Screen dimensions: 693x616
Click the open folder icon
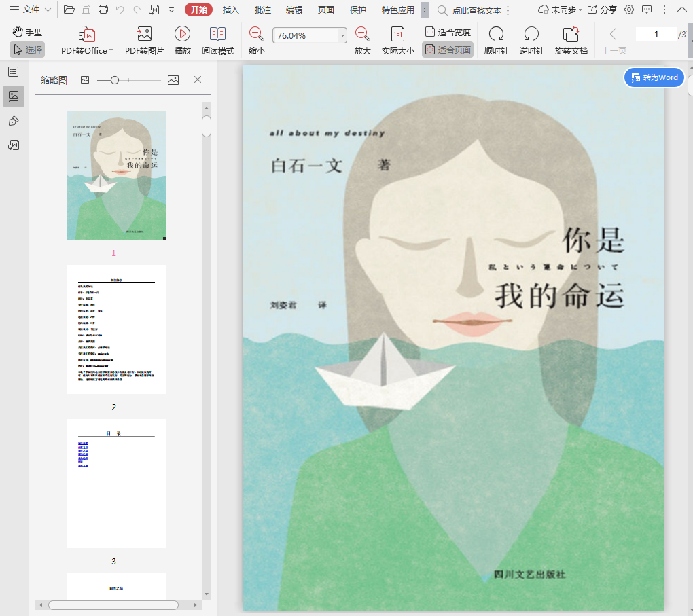pos(69,10)
